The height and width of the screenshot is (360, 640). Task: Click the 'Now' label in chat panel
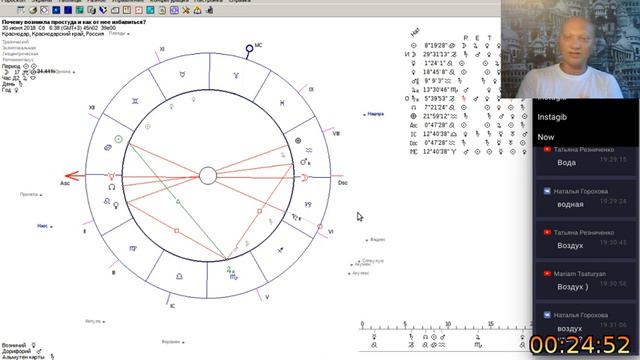click(546, 137)
